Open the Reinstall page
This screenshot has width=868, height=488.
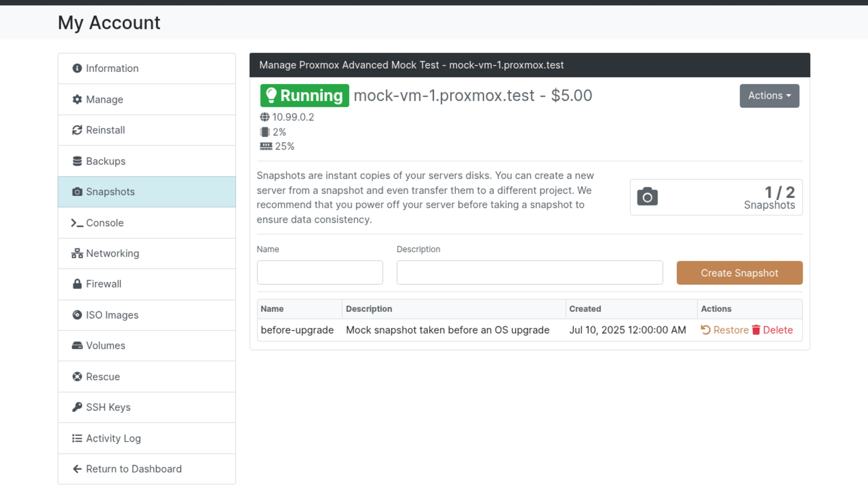point(147,130)
